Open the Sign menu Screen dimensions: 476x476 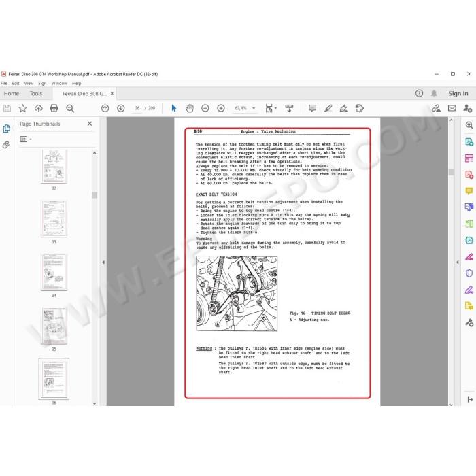point(42,83)
